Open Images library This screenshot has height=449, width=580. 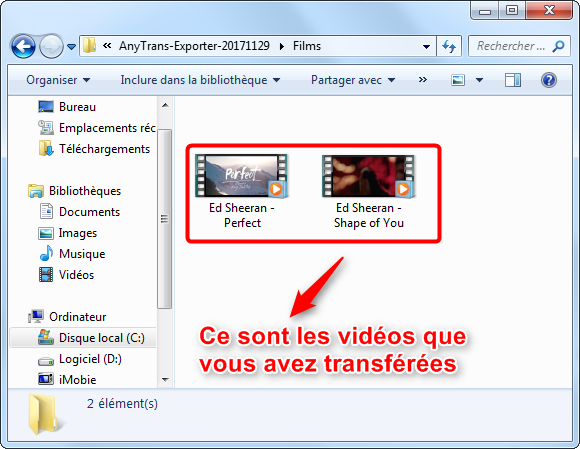(78, 233)
